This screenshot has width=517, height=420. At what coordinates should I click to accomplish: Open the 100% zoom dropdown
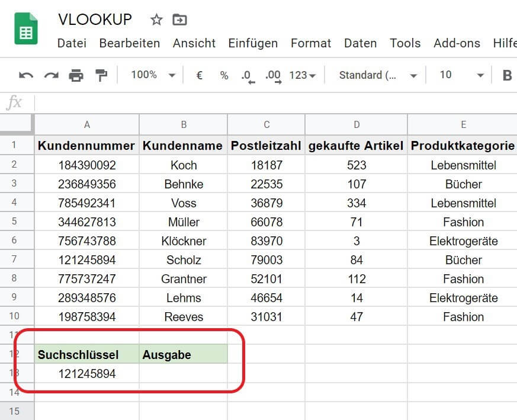[153, 75]
